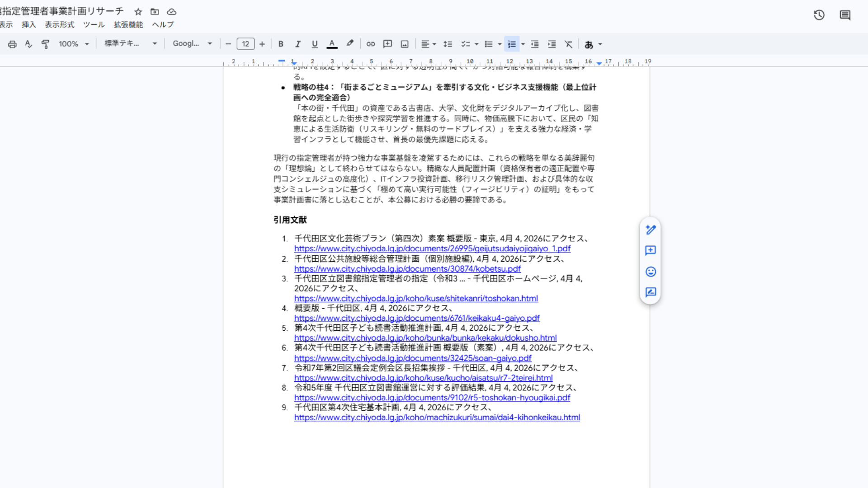This screenshot has height=488, width=868.
Task: Toggle italic formatting
Action: tap(297, 44)
